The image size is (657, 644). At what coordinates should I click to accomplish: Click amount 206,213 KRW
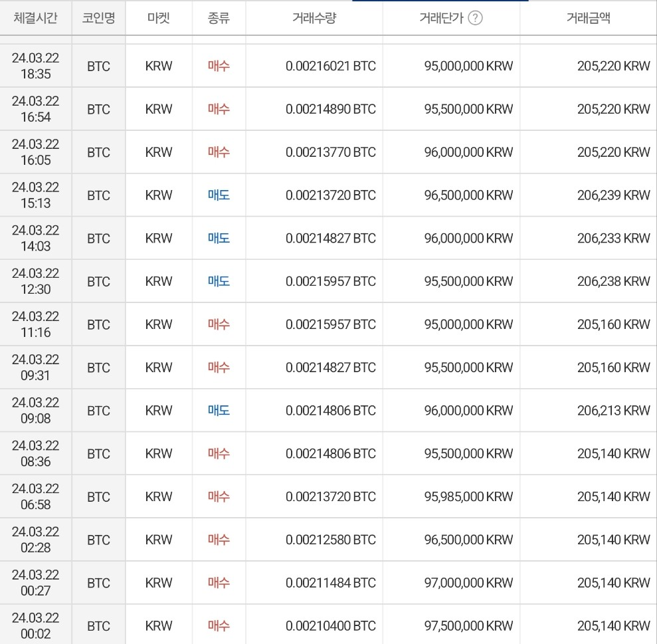click(614, 411)
